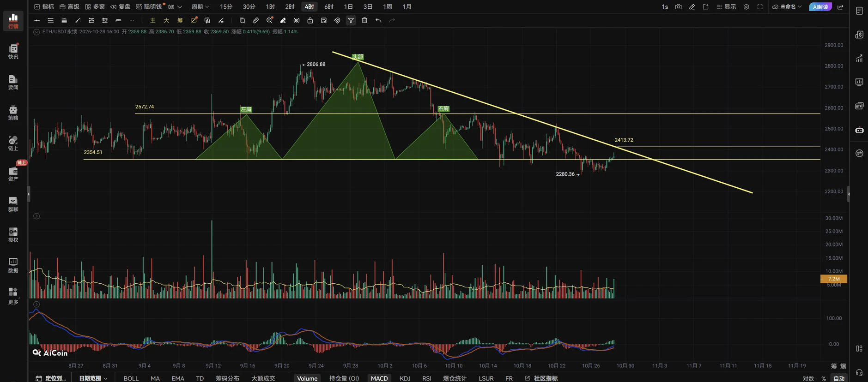Image resolution: width=868 pixels, height=382 pixels.
Task: Select the eraser tool in drawing toolbar
Action: pyautogui.click(x=283, y=20)
